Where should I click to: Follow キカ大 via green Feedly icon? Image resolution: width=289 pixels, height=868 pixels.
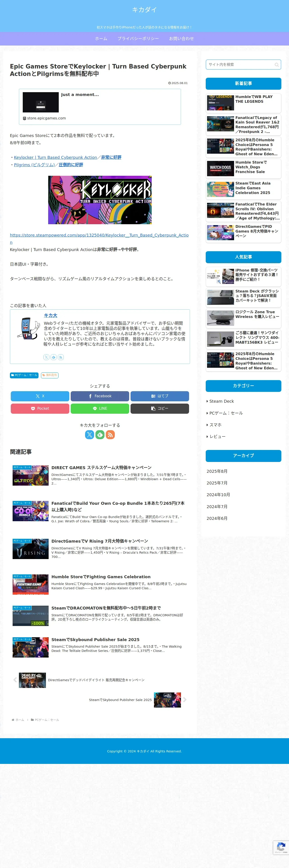pyautogui.click(x=100, y=435)
